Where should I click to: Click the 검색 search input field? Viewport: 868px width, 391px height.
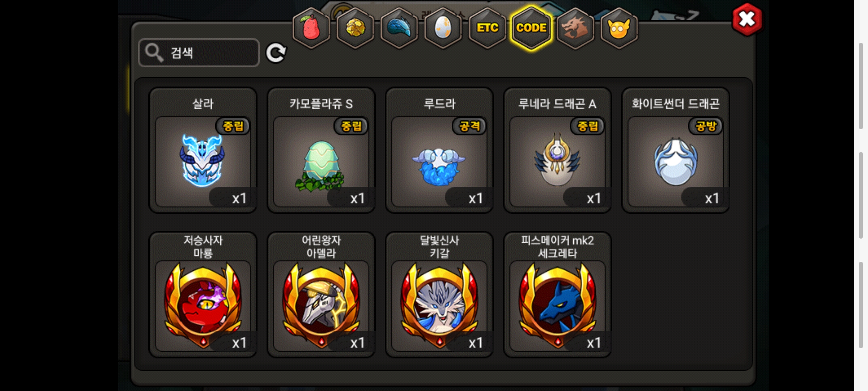tap(199, 53)
